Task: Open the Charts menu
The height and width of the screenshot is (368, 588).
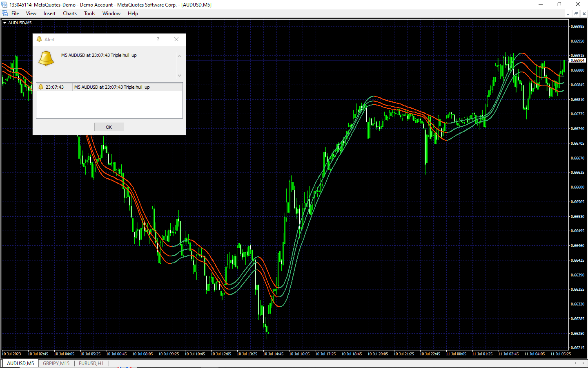Action: click(70, 13)
